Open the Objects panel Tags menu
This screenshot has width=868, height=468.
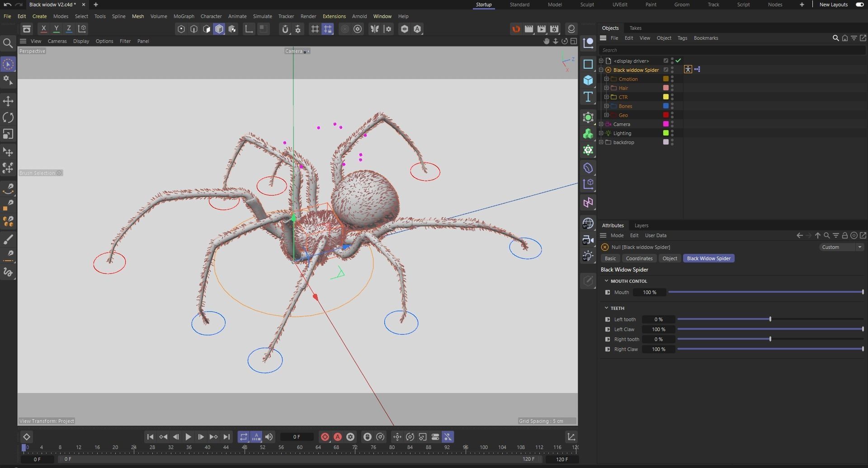(x=682, y=38)
